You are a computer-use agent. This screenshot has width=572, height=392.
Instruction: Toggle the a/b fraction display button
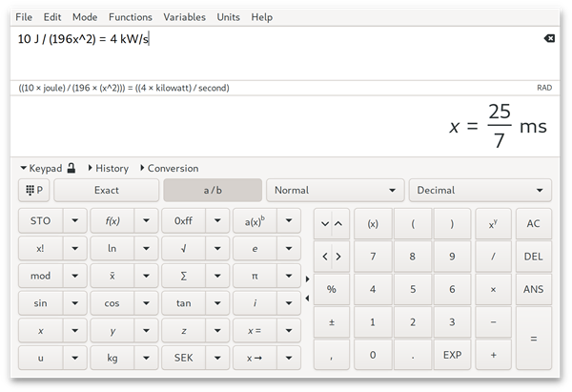tap(212, 190)
